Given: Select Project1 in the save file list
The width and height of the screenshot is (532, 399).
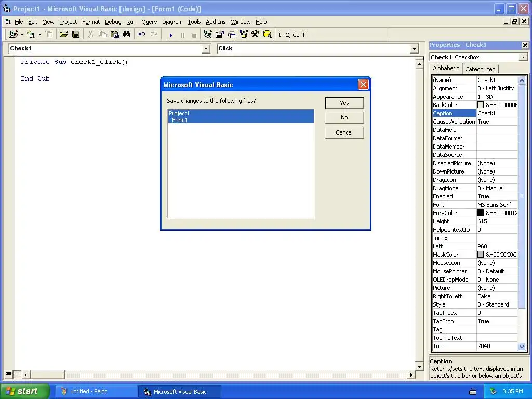Looking at the screenshot, I should (241, 113).
